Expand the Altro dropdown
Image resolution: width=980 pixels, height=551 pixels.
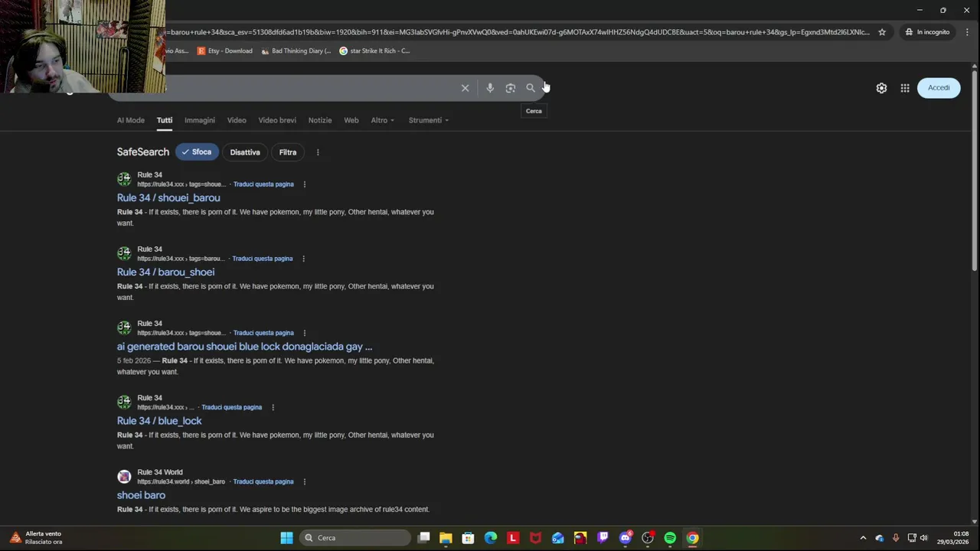click(x=383, y=120)
